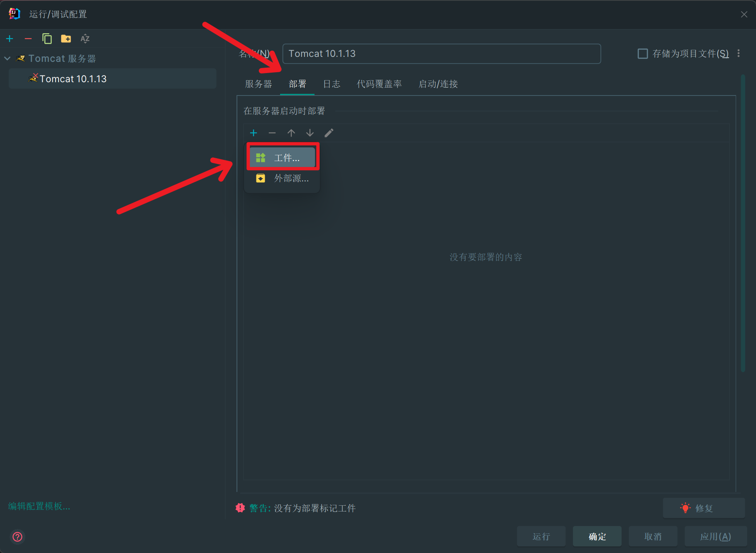Remove the selected run configuration
The image size is (756, 553).
(x=28, y=39)
